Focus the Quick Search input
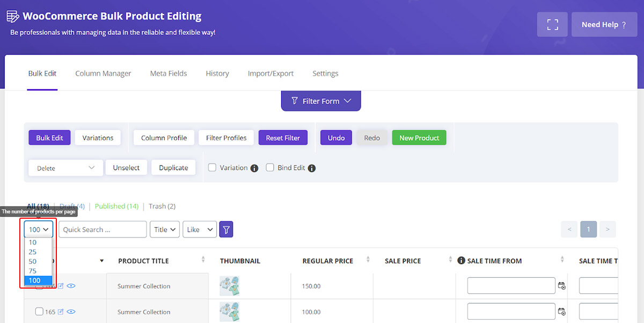 tap(103, 229)
